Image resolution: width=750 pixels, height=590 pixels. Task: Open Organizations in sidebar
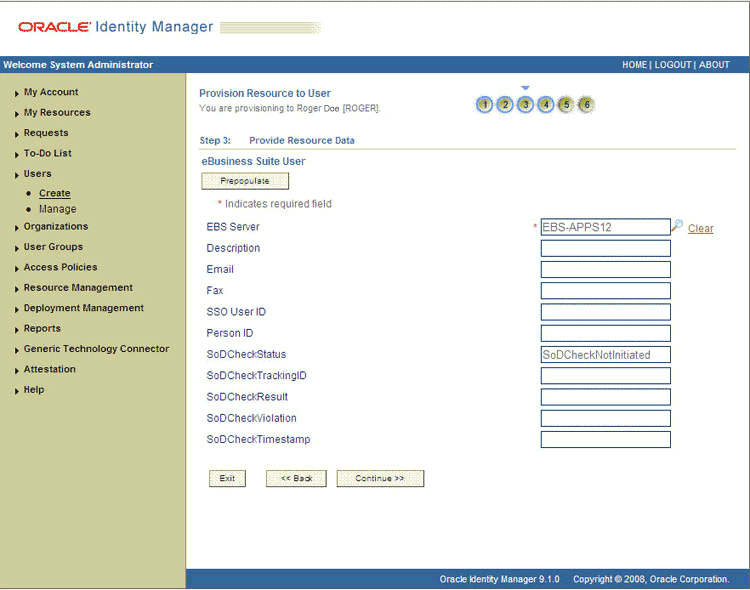56,226
